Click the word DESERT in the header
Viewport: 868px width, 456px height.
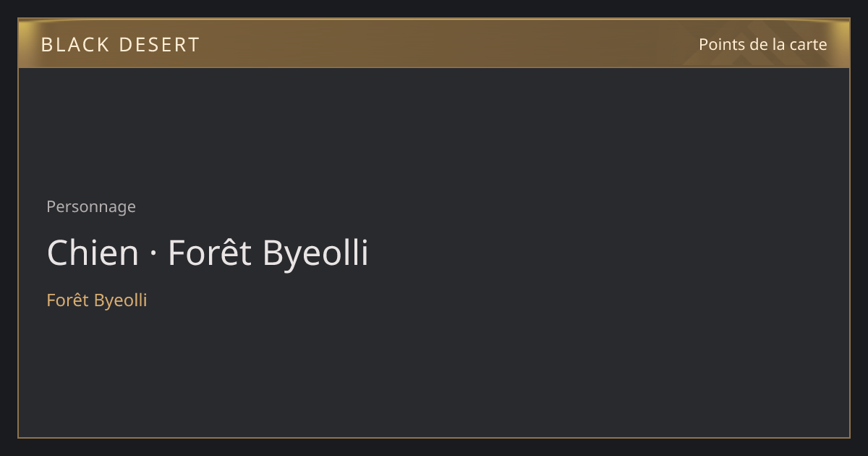[x=159, y=45]
